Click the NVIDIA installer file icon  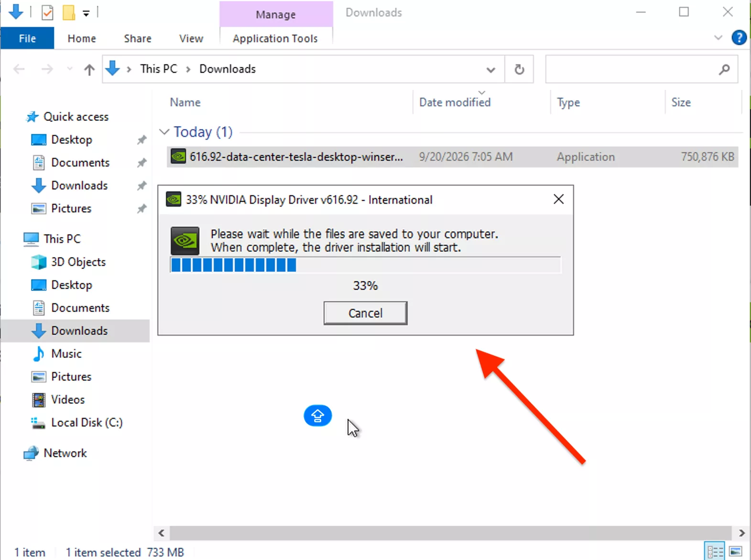point(178,156)
